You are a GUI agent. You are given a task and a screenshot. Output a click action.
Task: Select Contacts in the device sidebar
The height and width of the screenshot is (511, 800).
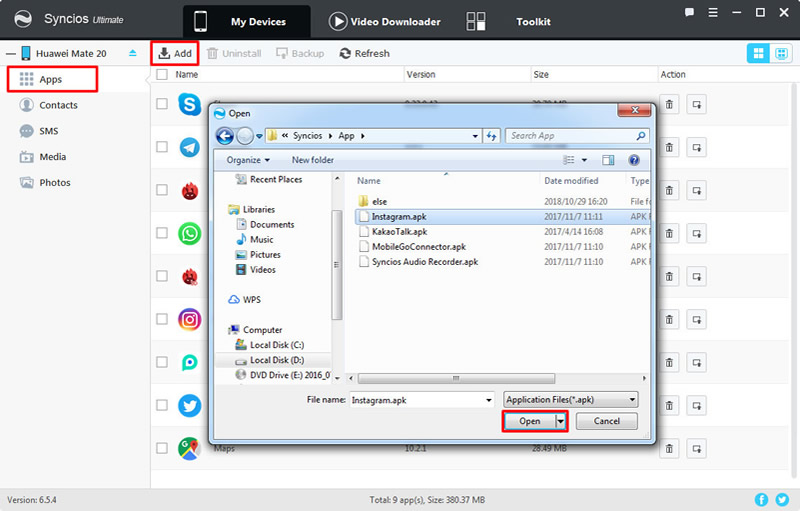[48, 105]
